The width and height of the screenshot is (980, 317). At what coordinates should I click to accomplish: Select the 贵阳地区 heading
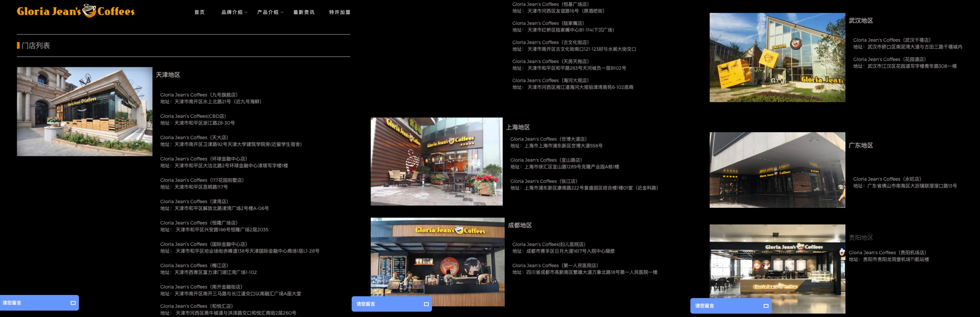pos(860,237)
